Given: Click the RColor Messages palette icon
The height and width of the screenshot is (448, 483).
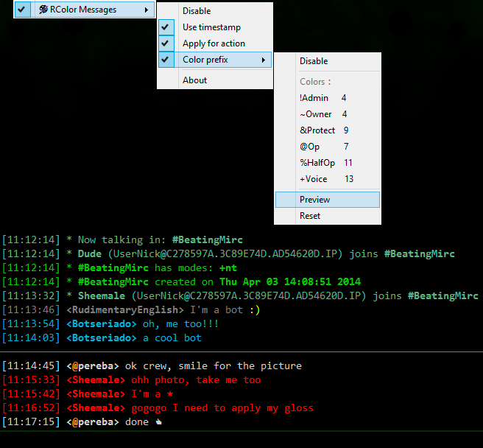Looking at the screenshot, I should pos(43,10).
